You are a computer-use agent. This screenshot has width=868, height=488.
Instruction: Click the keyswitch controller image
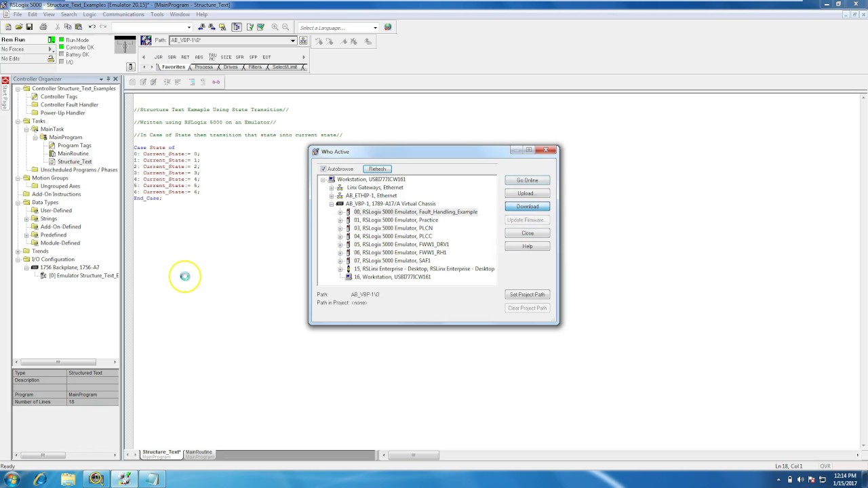tap(125, 46)
